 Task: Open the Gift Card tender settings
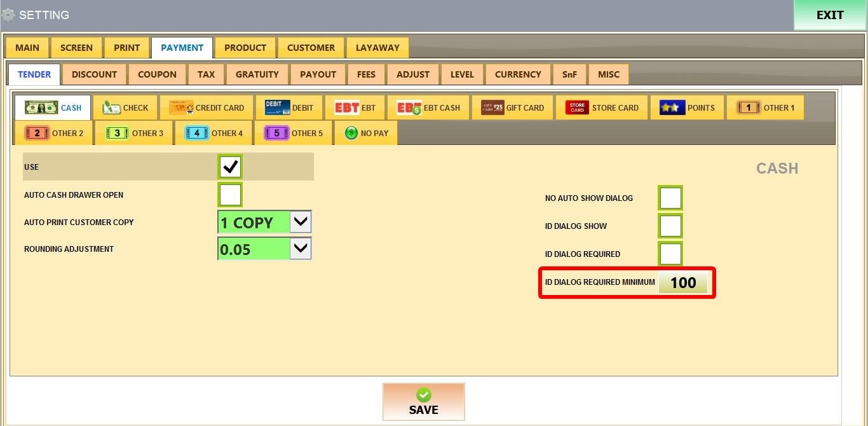click(492, 107)
